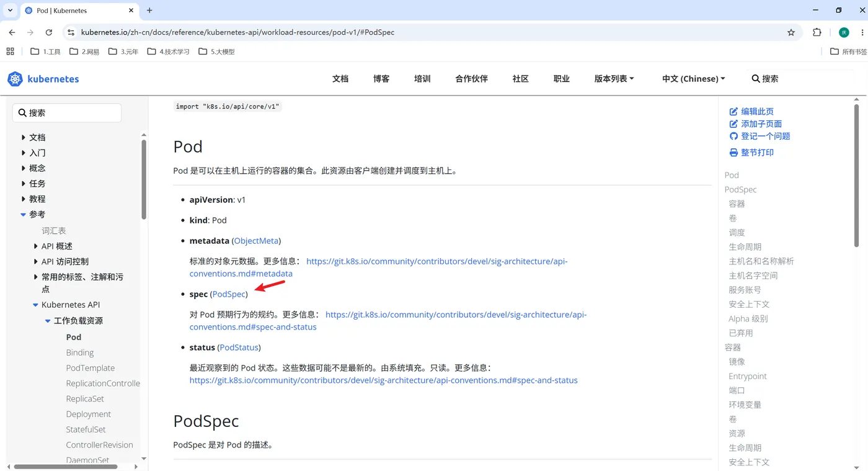Open the 合作伙伴 navigation menu item
868x471 pixels.
[x=471, y=79]
